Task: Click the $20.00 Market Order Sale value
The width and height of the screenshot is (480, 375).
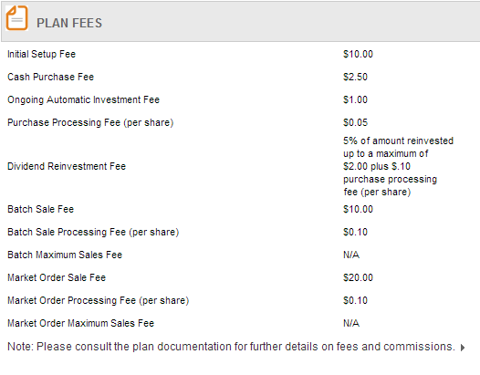Action: click(358, 277)
